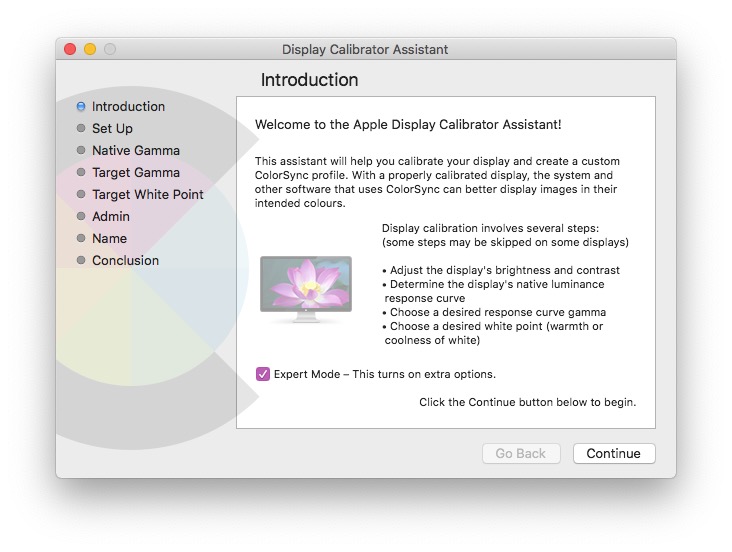Click the grey bullet beside Target Gamma
This screenshot has width=732, height=552.
click(x=81, y=172)
